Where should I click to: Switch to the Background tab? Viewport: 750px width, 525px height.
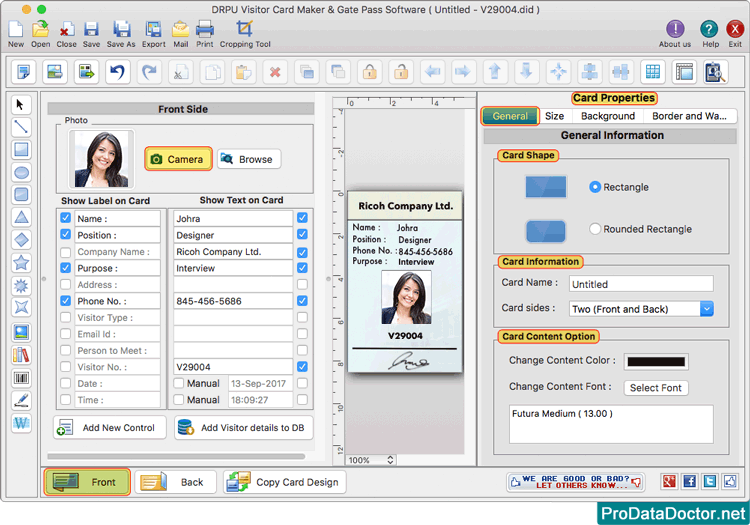pos(607,116)
